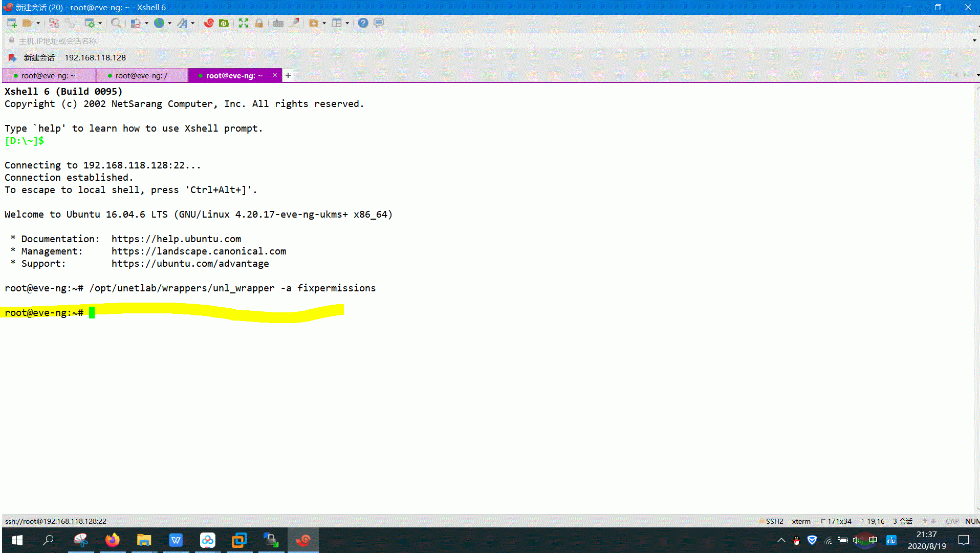
Task: Expand the add-folder icon dropdown arrow
Action: (x=324, y=23)
